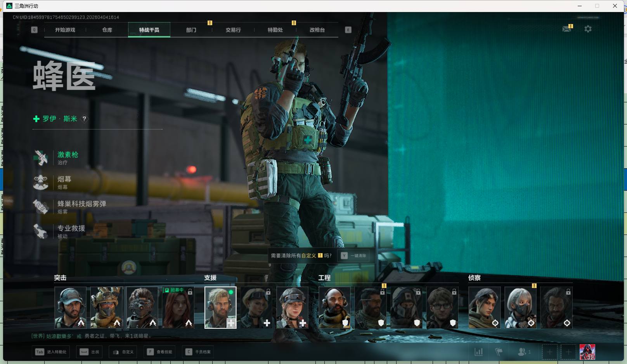Select the capped bearded assault operator portrait

coord(71,307)
